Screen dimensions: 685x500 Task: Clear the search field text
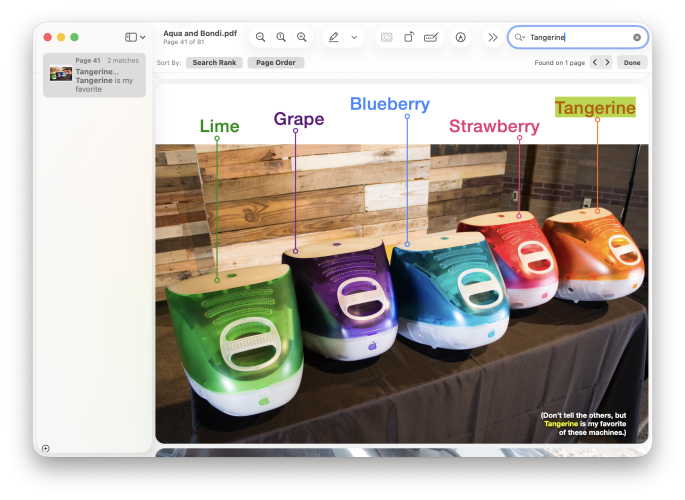pyautogui.click(x=637, y=37)
